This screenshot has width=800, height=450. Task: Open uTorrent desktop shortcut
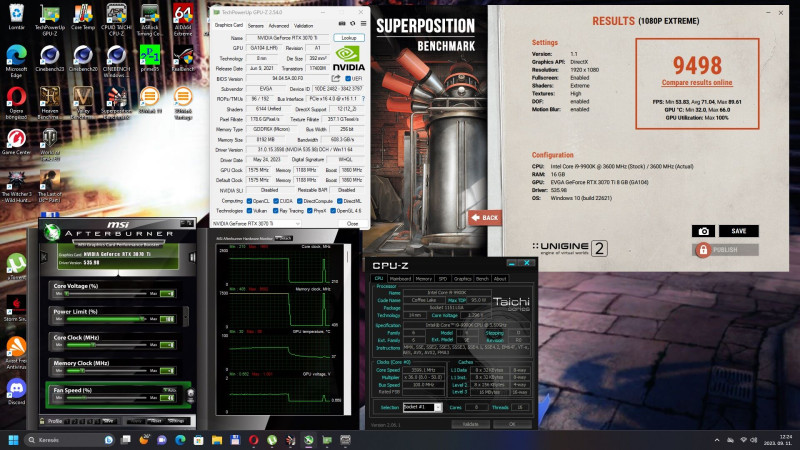click(16, 266)
